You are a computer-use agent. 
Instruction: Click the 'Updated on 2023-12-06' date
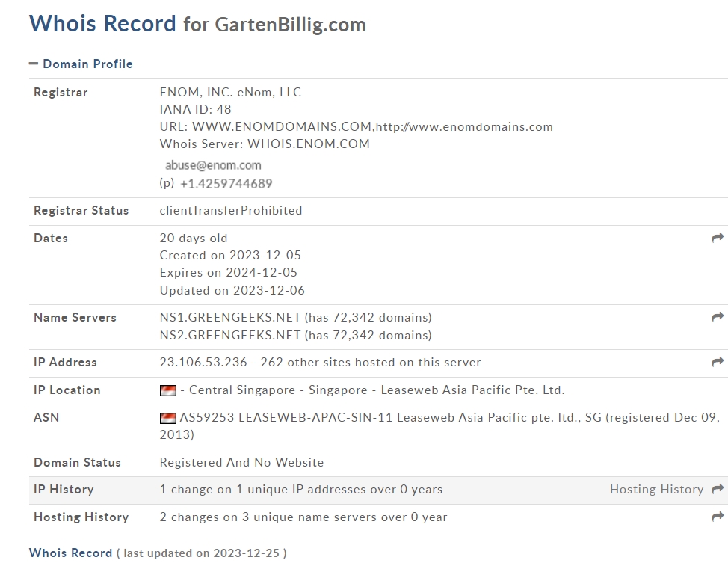pos(232,290)
